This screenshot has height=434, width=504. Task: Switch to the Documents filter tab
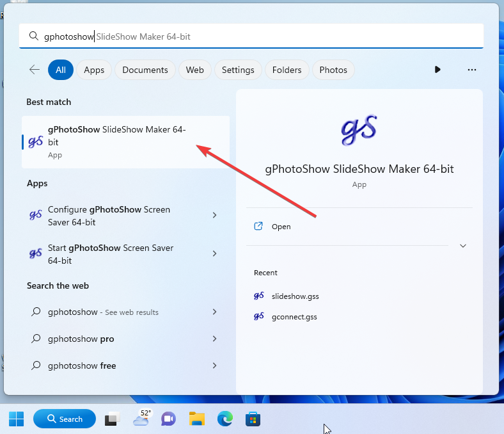pos(145,70)
